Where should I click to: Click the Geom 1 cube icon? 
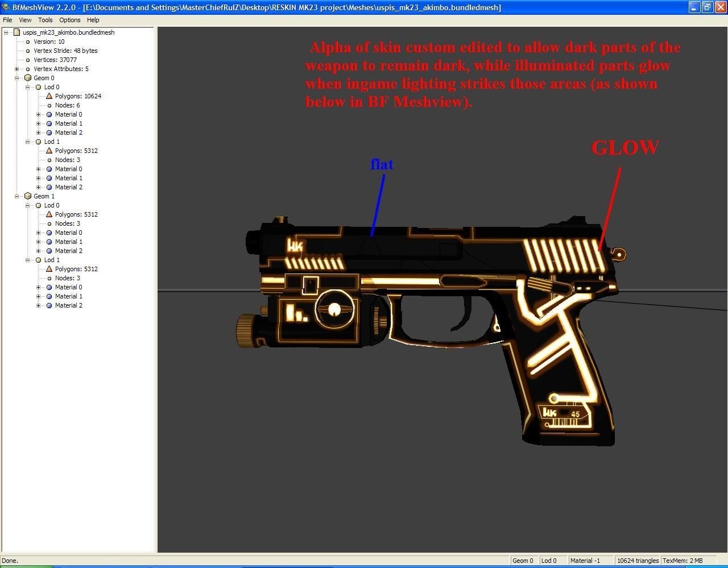27,196
